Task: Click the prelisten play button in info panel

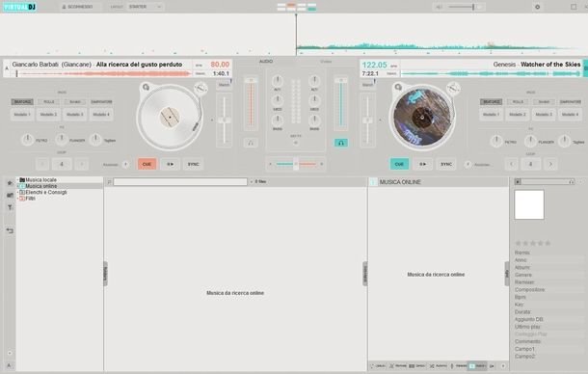Action: 518,181
